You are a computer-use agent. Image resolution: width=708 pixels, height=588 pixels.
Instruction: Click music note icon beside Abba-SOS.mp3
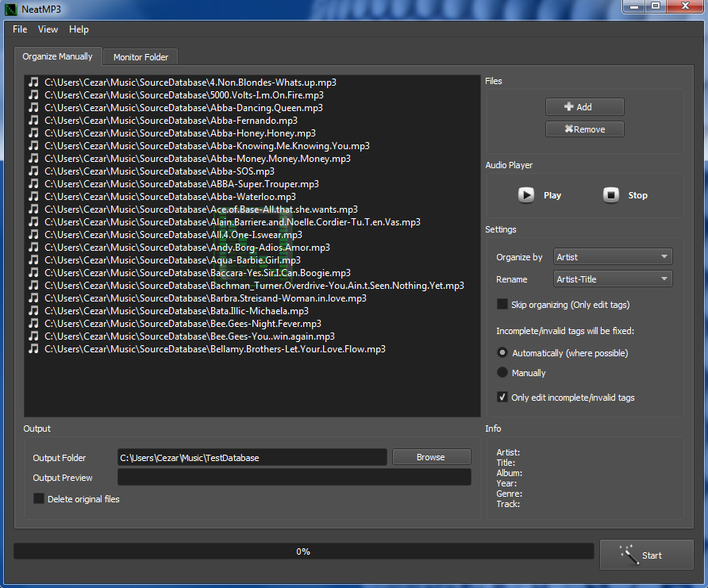[33, 171]
